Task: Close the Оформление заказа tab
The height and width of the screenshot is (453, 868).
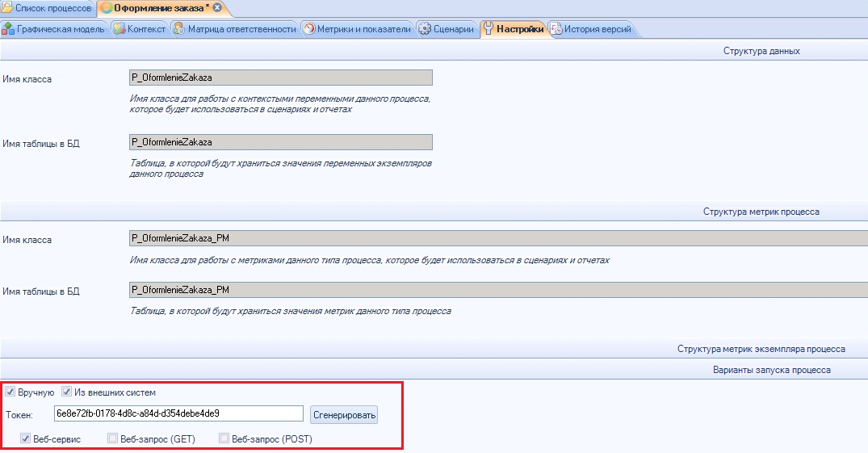Action: click(x=217, y=8)
